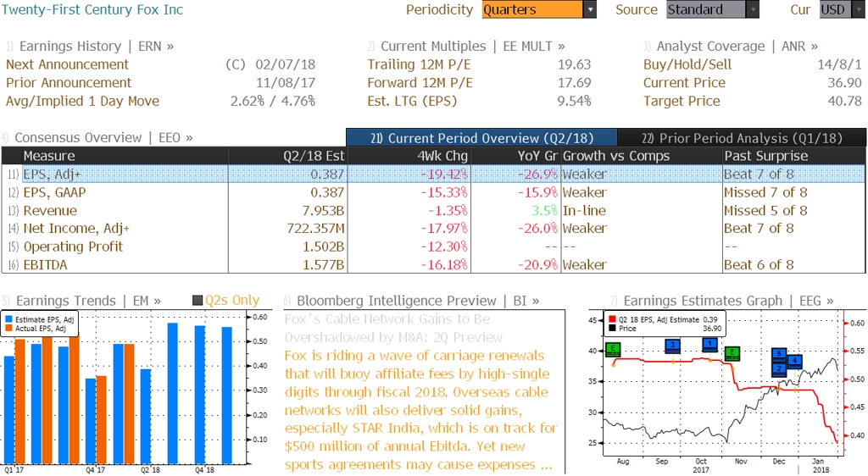Screen dimensions: 868x476
Task: Open the Cur USD currency dropdown
Action: [859, 9]
